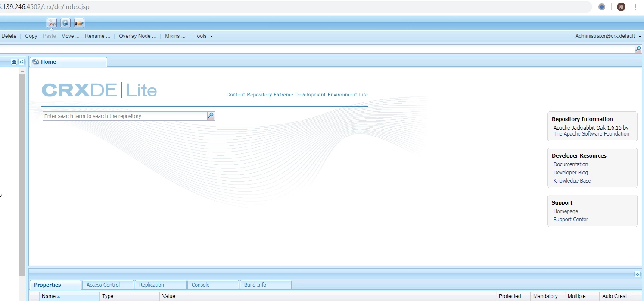Click the magnifier beside repository search box
Image resolution: width=644 pixels, height=301 pixels.
point(211,116)
